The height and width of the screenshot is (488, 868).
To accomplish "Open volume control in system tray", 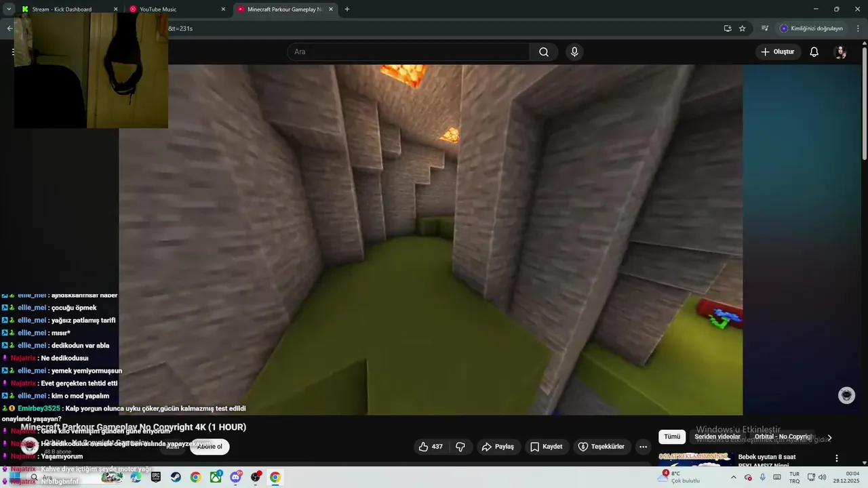I will (x=823, y=477).
